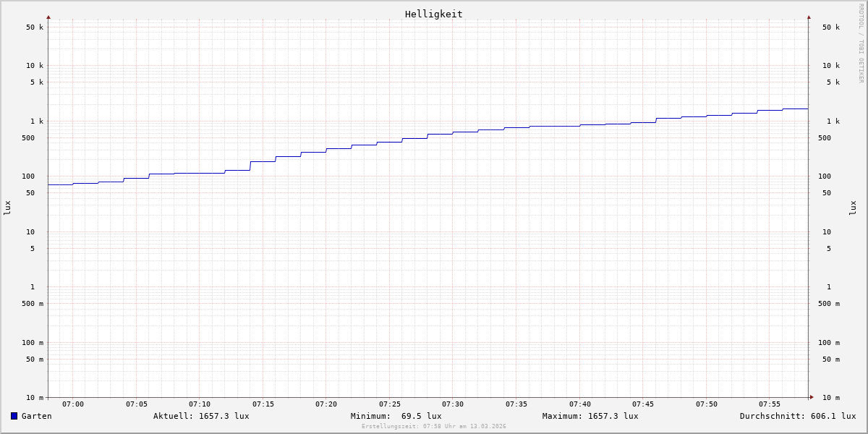Click the 07:15 time axis label
868x434 pixels.
point(263,404)
